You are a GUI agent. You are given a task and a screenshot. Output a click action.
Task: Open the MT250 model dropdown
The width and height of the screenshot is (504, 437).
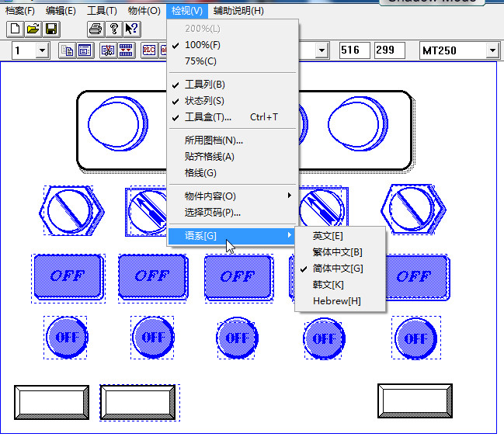point(492,50)
